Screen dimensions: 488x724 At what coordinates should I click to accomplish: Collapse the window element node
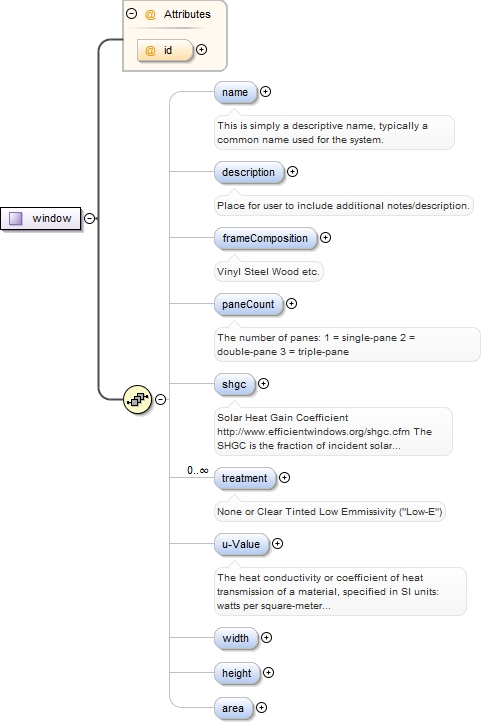90,218
